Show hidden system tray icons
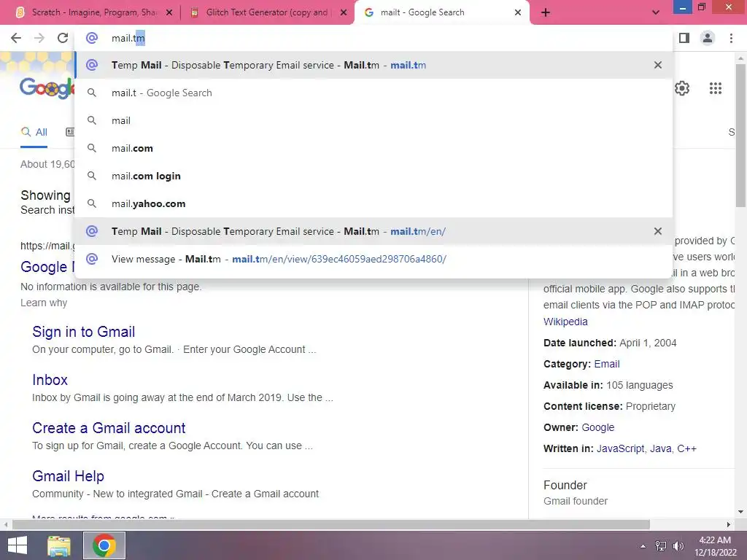 click(643, 546)
